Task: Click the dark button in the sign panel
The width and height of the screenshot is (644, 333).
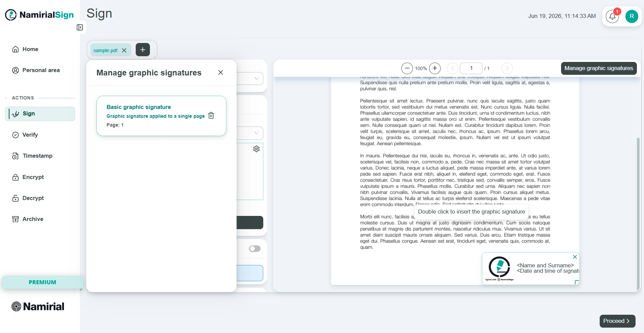Action: [x=250, y=222]
